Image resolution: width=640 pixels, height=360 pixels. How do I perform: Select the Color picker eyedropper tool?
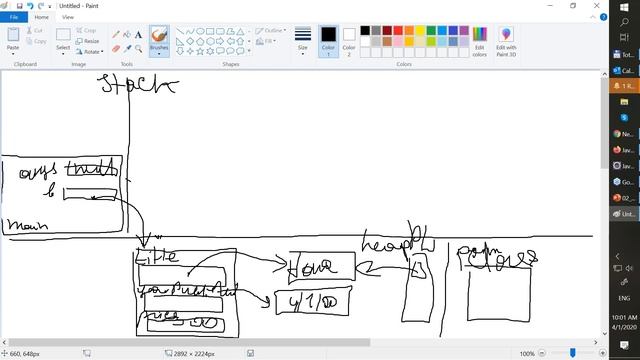pos(127,49)
